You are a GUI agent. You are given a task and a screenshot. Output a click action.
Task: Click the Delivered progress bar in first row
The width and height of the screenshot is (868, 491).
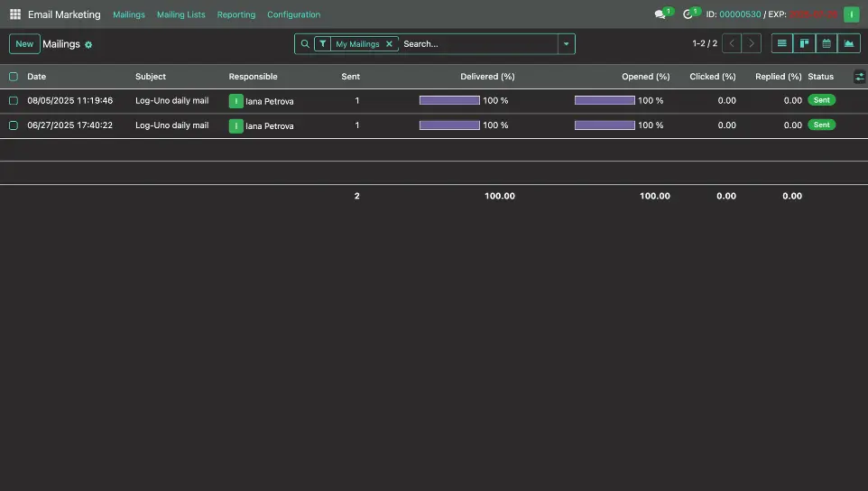(x=449, y=101)
